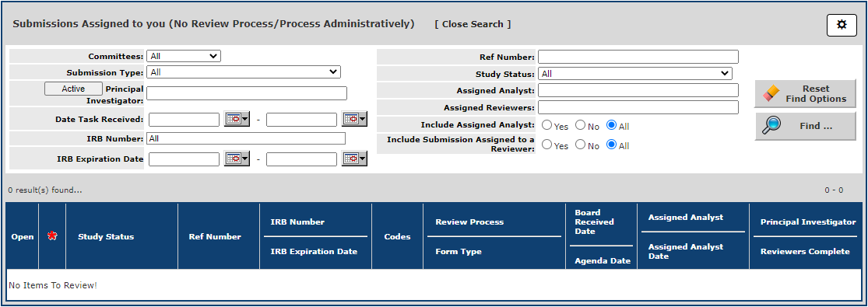868x307 pixels.
Task: Select No for Include Submission Assigned to a Reviewer
Action: point(580,145)
